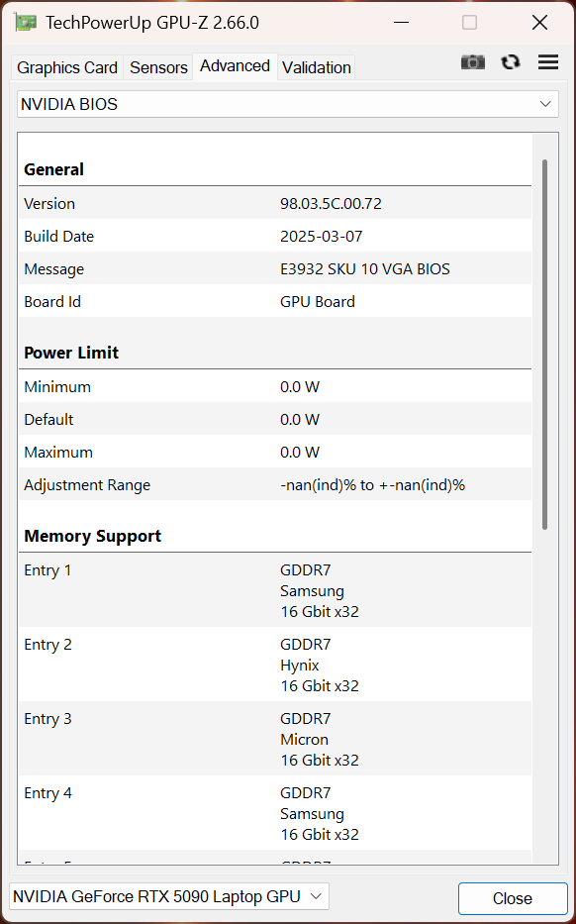This screenshot has width=576, height=924.
Task: Click Memory Support Entry 2 Hynix
Action: tap(275, 665)
